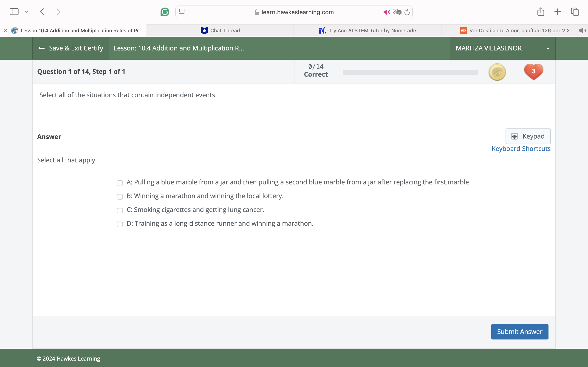Show tab overview icon
Screen dimensions: 588x367
pyautogui.click(x=575, y=12)
